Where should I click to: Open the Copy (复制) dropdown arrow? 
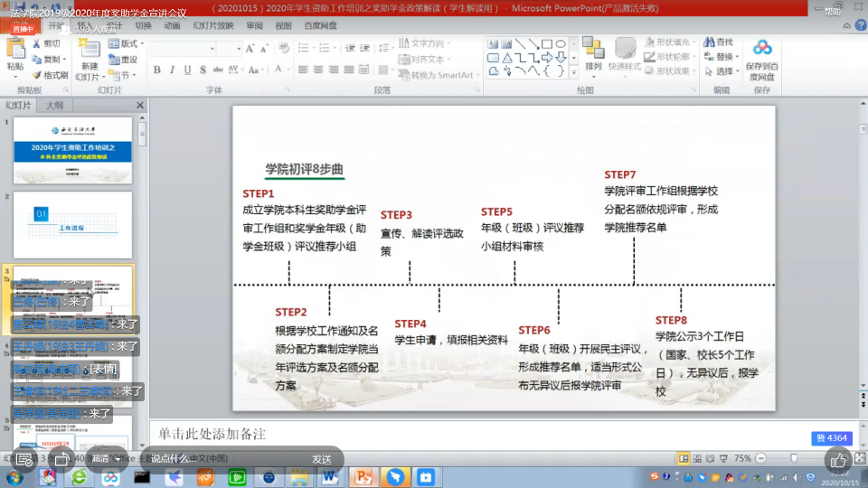65,60
